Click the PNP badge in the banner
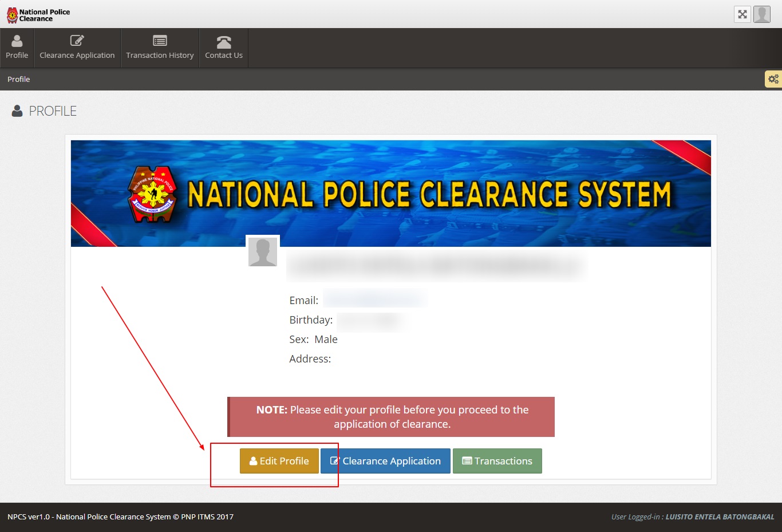The image size is (782, 532). (x=152, y=195)
